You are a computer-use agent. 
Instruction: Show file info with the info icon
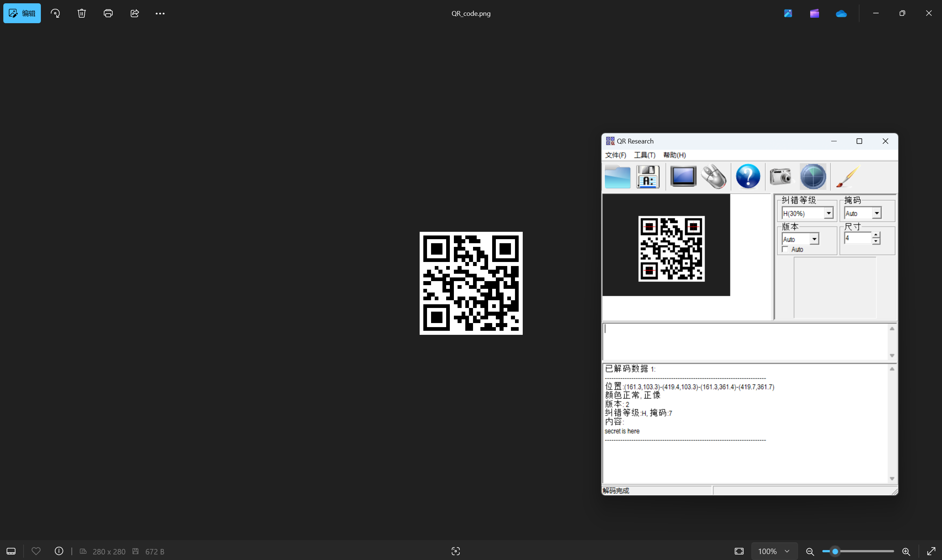tap(59, 551)
